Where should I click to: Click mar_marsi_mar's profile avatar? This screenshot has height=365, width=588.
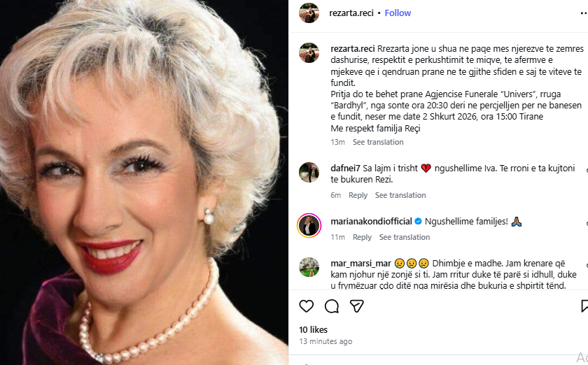point(309,267)
